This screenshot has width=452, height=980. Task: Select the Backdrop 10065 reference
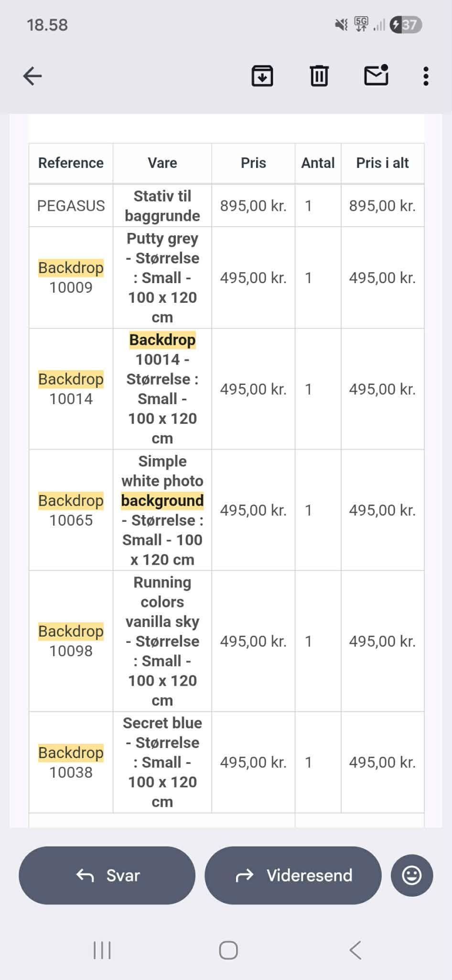(x=71, y=510)
